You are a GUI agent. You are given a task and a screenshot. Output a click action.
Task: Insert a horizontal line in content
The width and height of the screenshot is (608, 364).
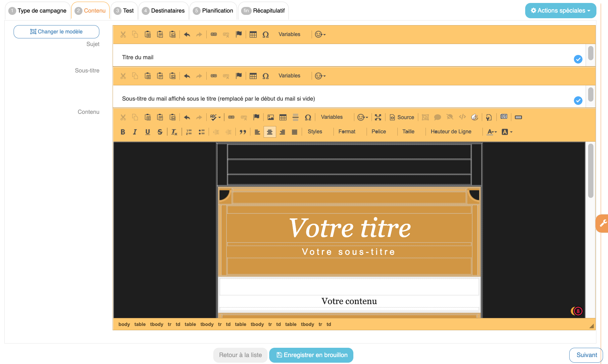[295, 117]
